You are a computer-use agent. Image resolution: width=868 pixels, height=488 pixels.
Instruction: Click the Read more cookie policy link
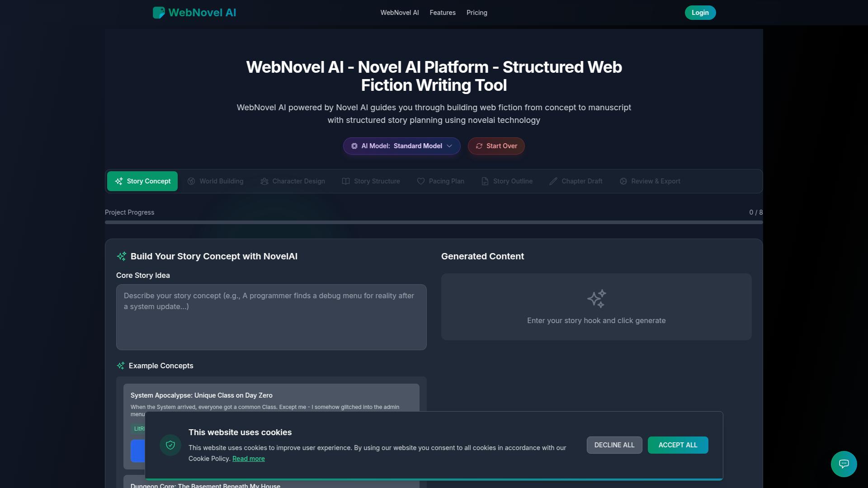248,459
